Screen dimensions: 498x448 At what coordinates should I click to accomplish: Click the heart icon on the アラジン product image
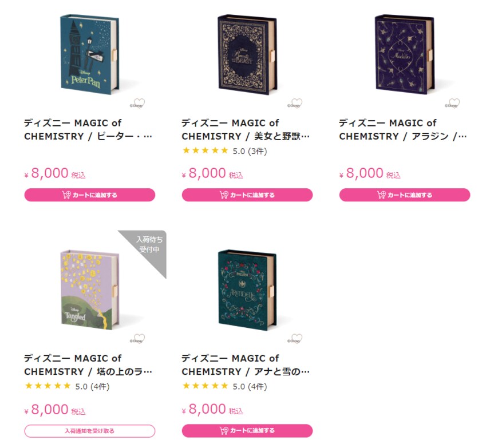pos(454,104)
